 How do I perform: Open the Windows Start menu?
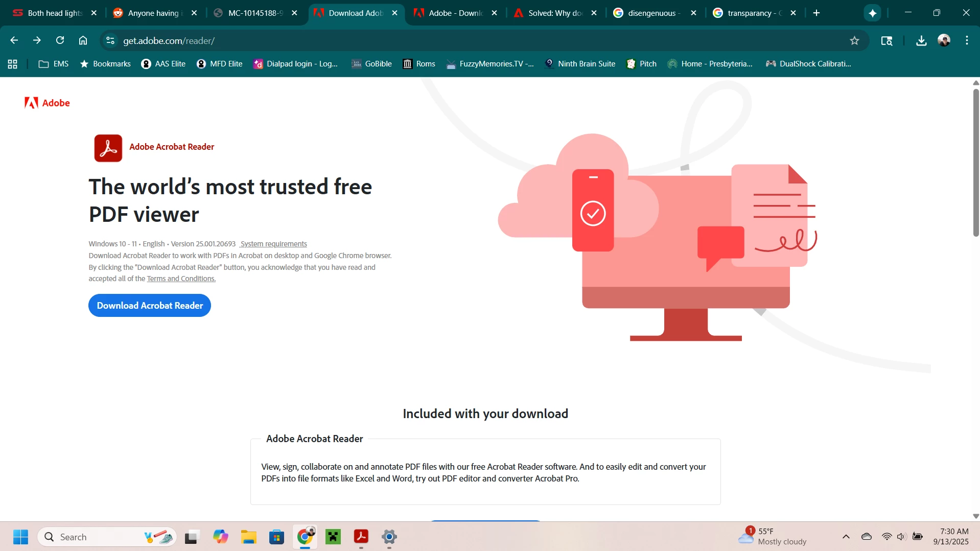coord(20,537)
